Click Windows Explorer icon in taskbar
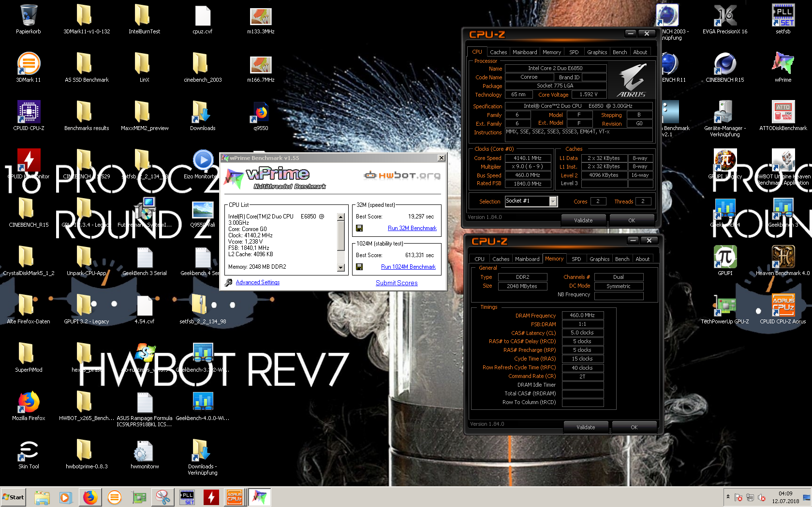The image size is (812, 507). point(42,497)
